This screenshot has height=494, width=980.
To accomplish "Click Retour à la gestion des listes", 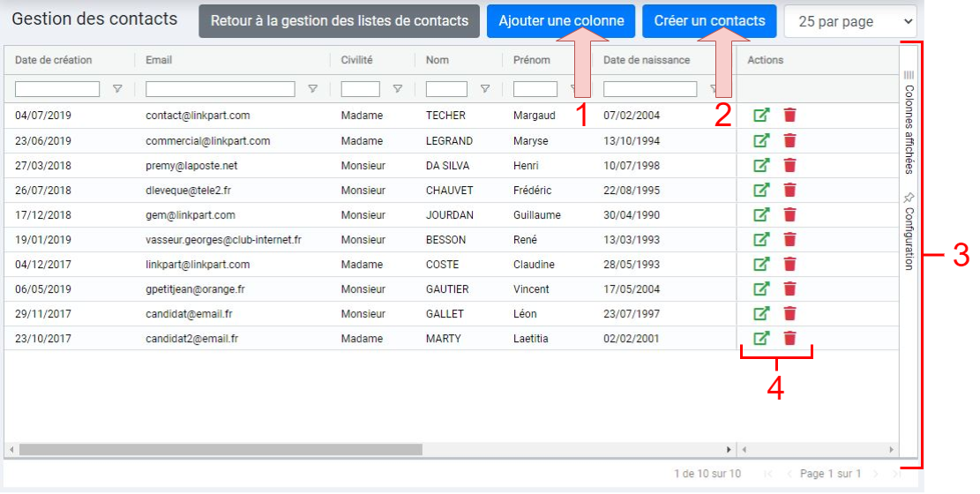I will pos(340,21).
